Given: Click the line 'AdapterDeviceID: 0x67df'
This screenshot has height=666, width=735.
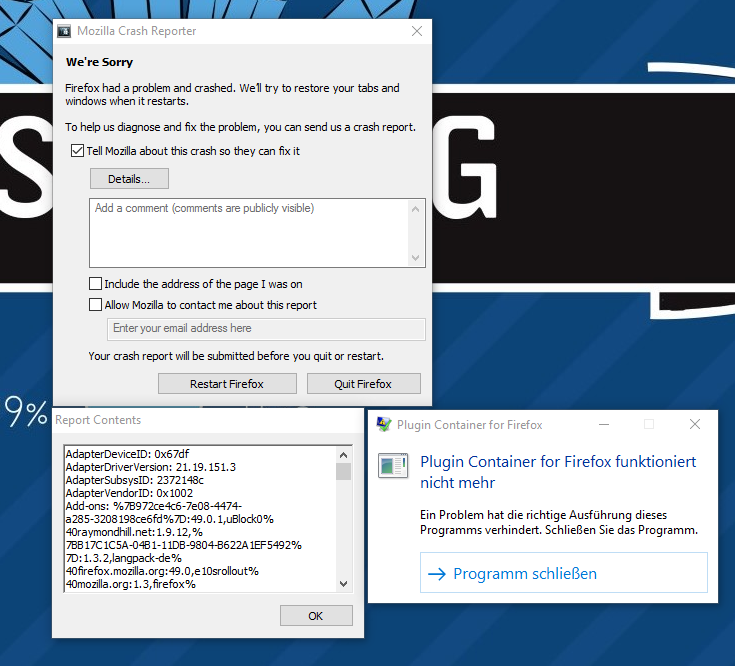Looking at the screenshot, I should tap(128, 454).
